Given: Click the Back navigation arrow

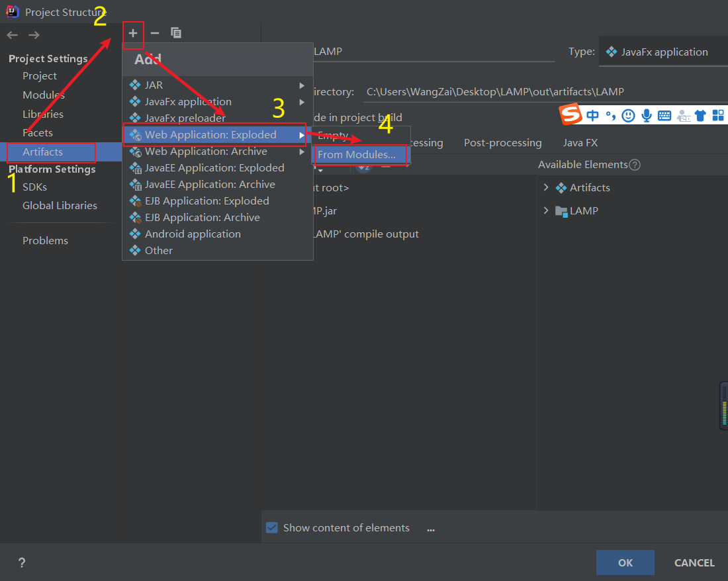Looking at the screenshot, I should [x=11, y=35].
